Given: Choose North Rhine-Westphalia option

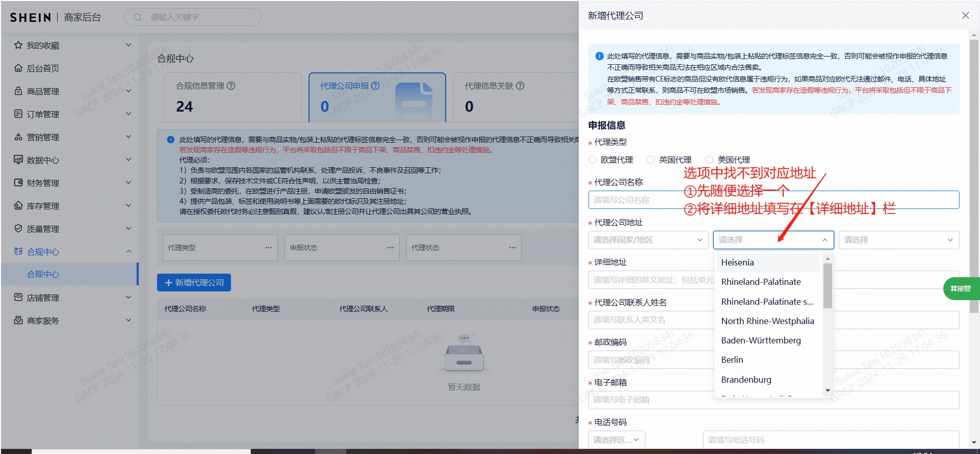Looking at the screenshot, I should tap(768, 321).
